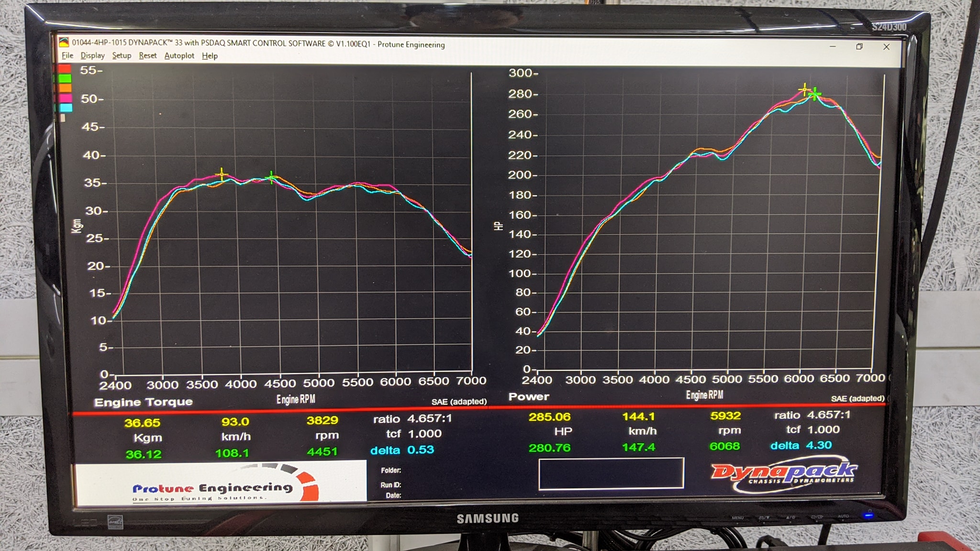980x551 pixels.
Task: Click the empty run info box
Action: point(611,474)
